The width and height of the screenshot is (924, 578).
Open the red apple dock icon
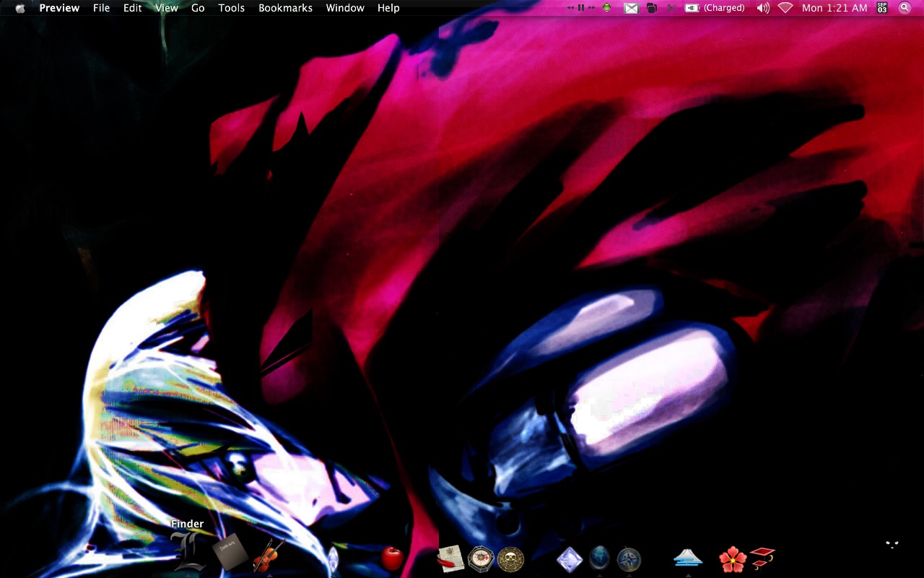(x=392, y=558)
